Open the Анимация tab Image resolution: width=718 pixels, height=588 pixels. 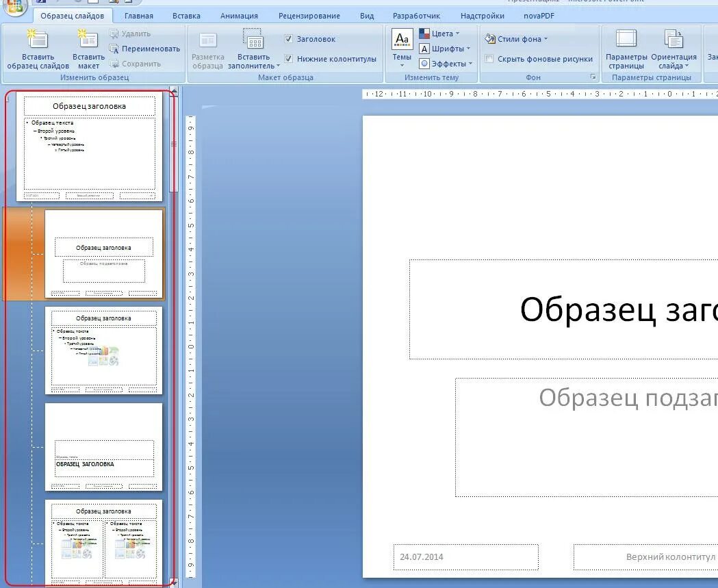tap(239, 16)
